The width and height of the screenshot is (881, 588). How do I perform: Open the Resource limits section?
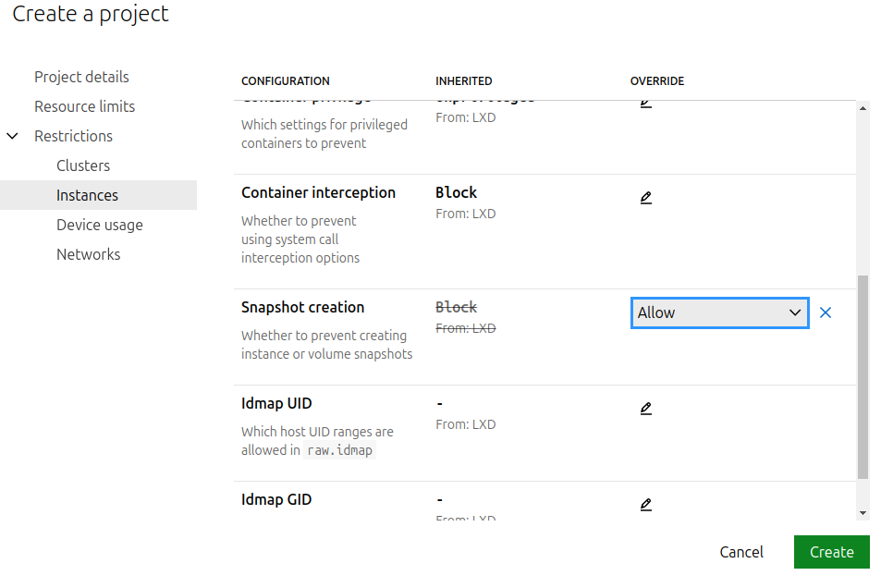point(84,106)
